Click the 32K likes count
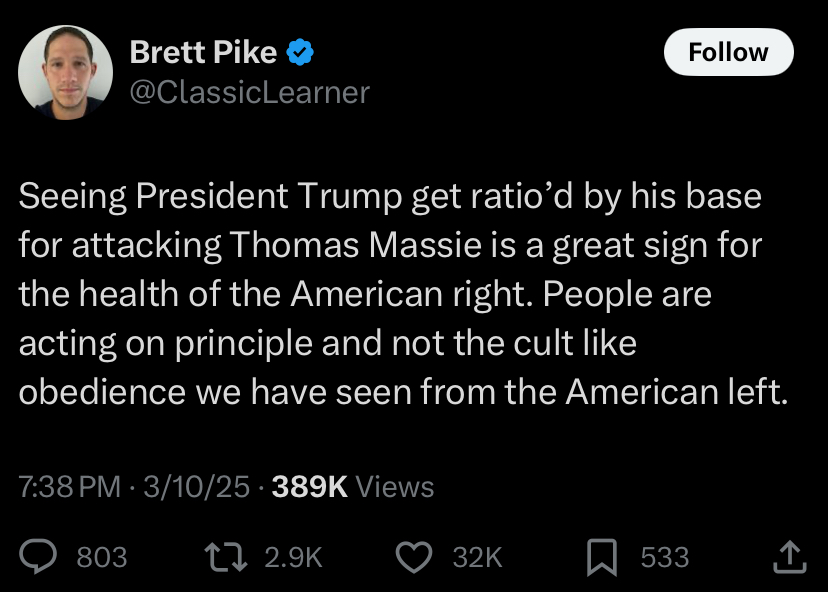 click(477, 557)
